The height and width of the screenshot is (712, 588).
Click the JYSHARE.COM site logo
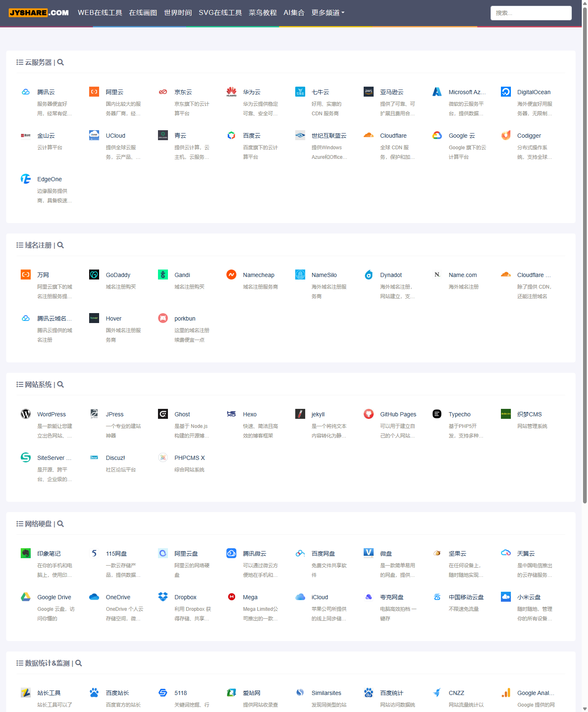(x=39, y=13)
